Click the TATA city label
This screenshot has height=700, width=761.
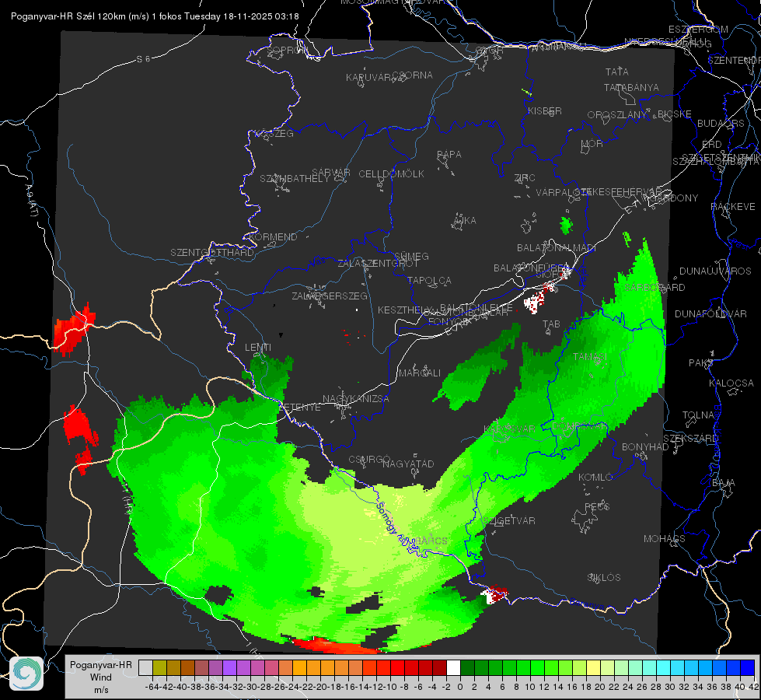pyautogui.click(x=617, y=72)
